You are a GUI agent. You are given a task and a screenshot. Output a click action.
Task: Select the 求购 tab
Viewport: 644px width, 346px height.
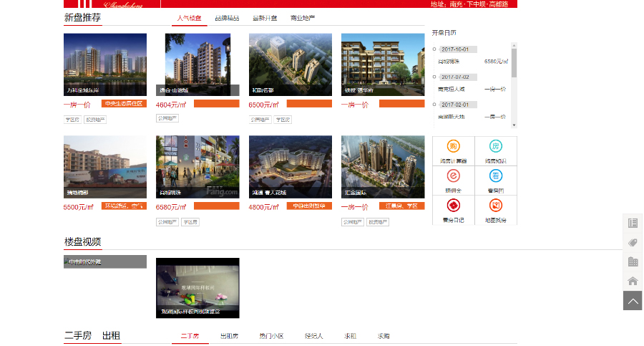point(384,336)
